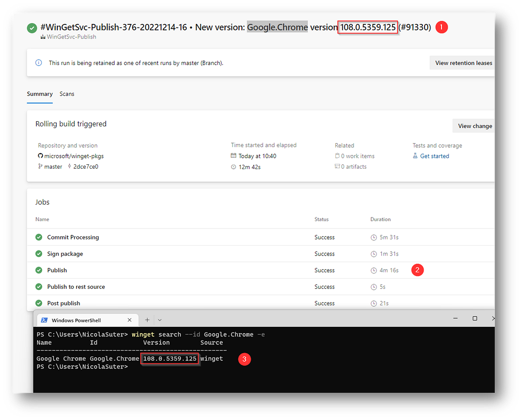The image size is (522, 420).
Task: Open the master branch link
Action: (x=53, y=167)
